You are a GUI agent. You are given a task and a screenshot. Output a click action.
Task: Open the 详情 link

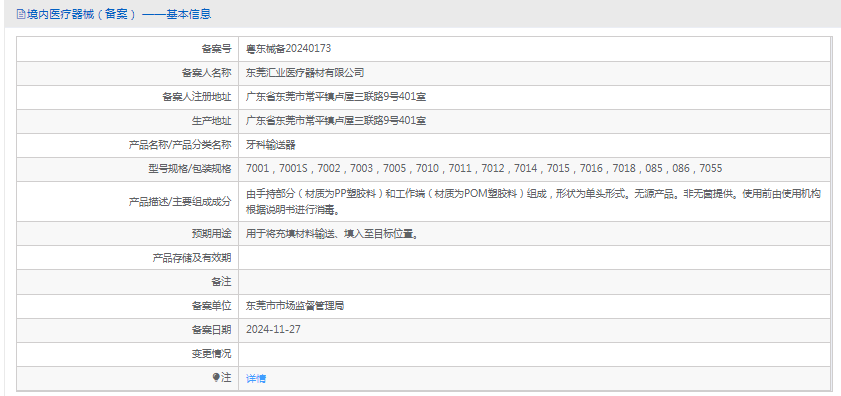pyautogui.click(x=256, y=378)
